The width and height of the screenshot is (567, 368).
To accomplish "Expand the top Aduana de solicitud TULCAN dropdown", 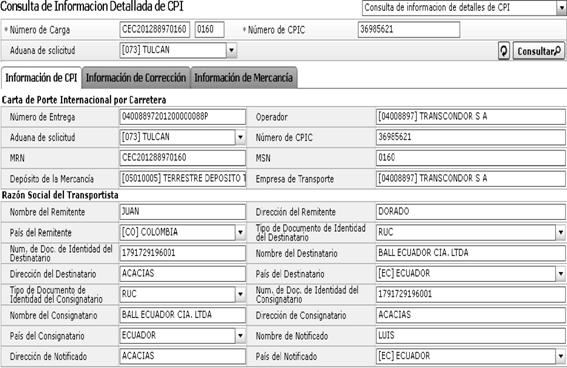I will (231, 50).
